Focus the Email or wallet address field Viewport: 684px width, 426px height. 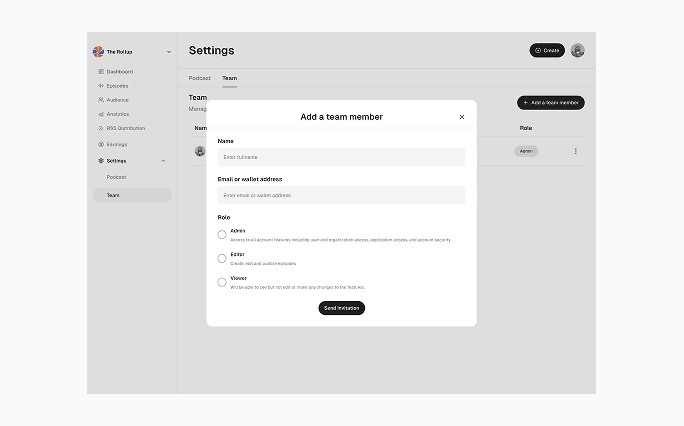(x=341, y=195)
